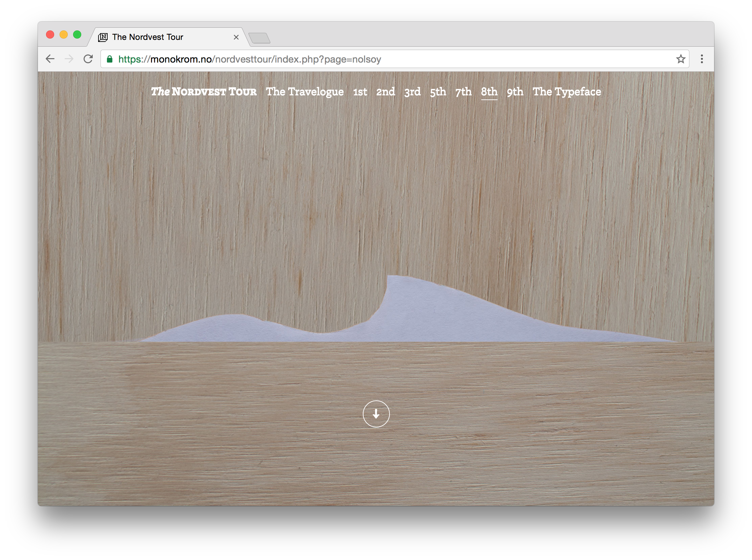Close The Nordvest Tour tab
Screen dimensions: 752x560
pyautogui.click(x=236, y=37)
